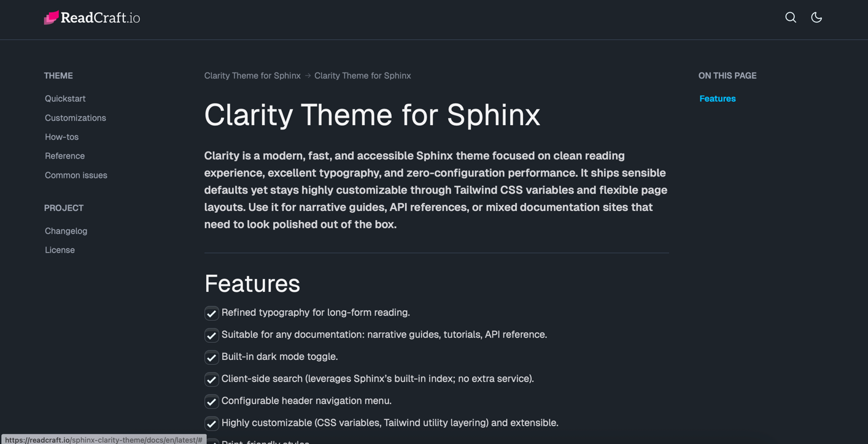Open the Reference section
Viewport: 868px width, 444px height.
64,156
